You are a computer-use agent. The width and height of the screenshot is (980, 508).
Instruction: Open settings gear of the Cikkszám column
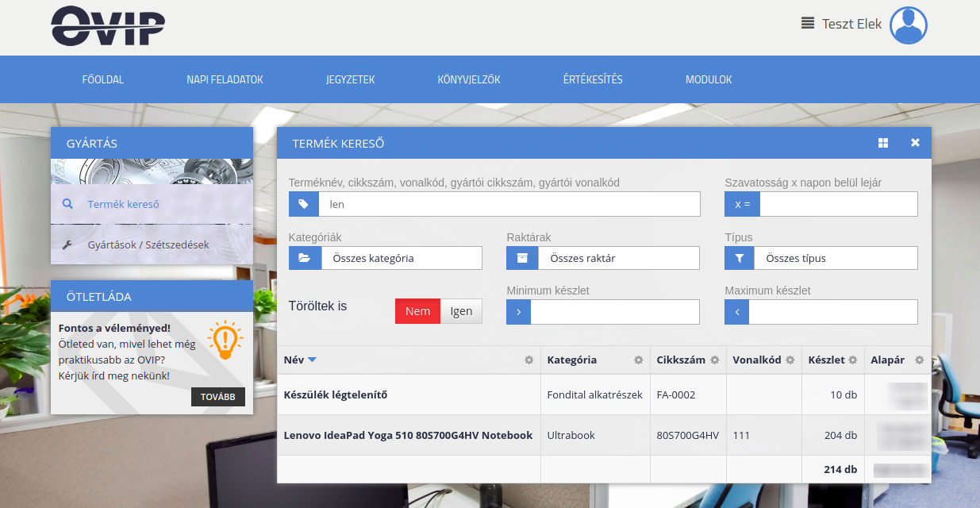(x=714, y=360)
